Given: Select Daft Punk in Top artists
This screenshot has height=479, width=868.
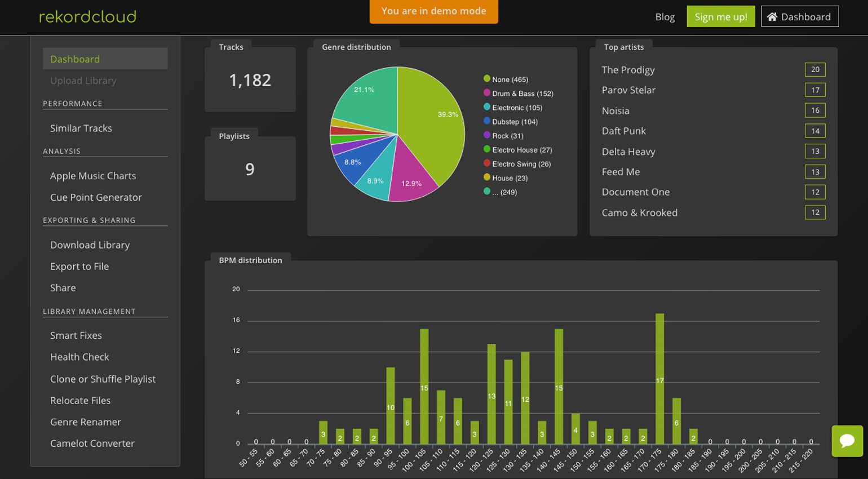Looking at the screenshot, I should point(623,131).
